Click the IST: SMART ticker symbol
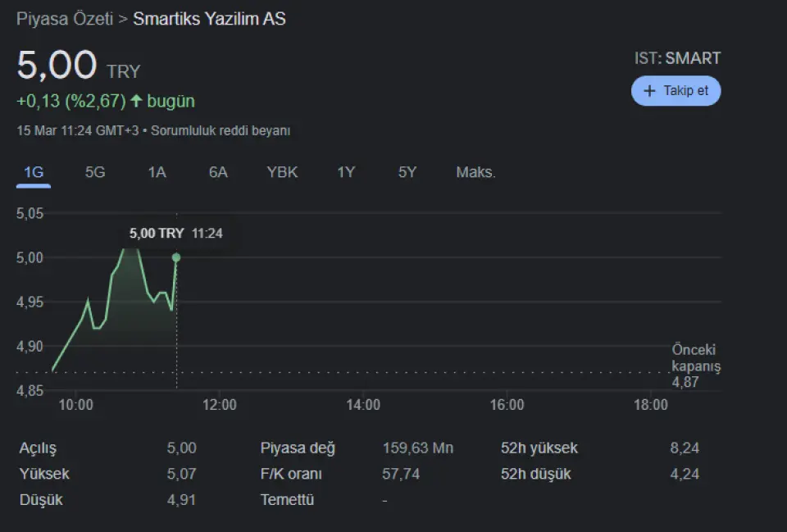Image resolution: width=787 pixels, height=532 pixels. pos(677,58)
